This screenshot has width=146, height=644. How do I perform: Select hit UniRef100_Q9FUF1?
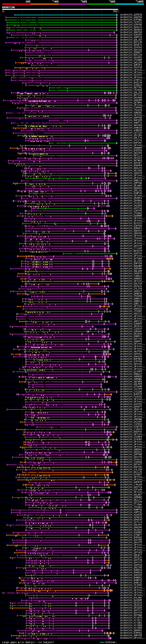(x=131, y=65)
